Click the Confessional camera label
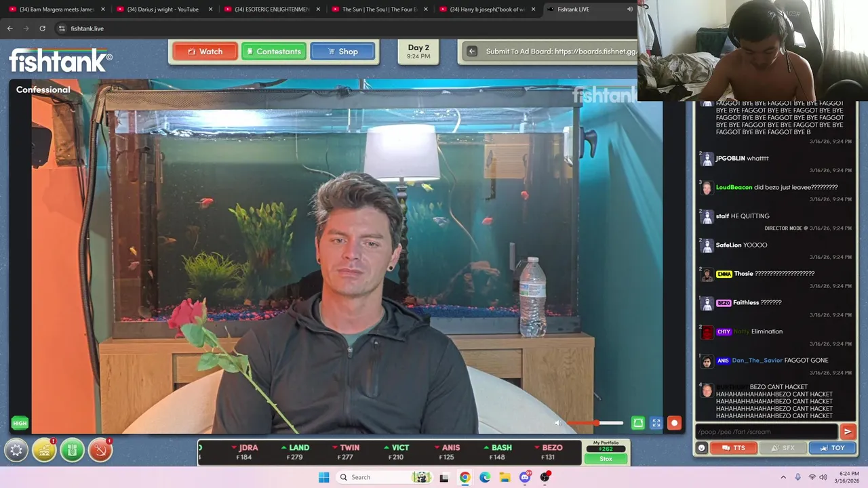 coord(43,89)
